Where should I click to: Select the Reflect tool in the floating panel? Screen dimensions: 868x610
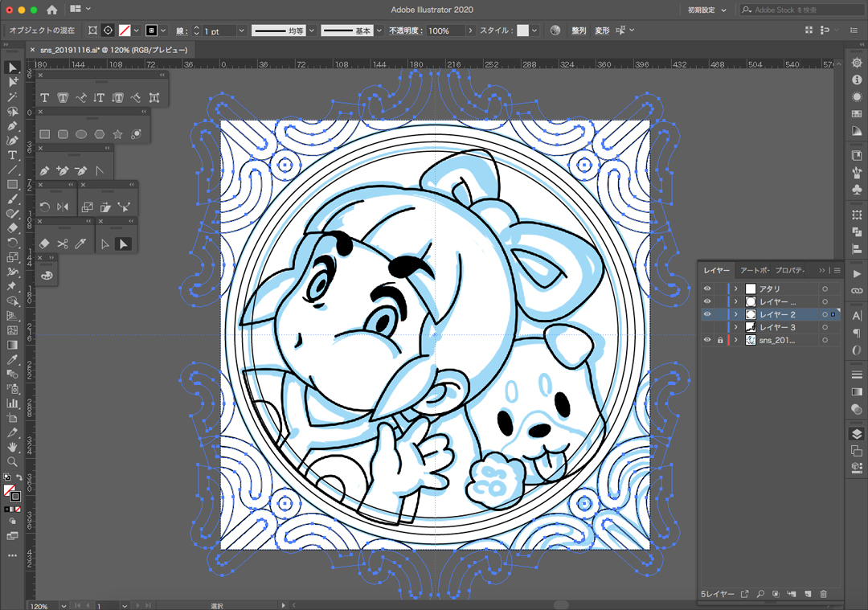coord(63,207)
